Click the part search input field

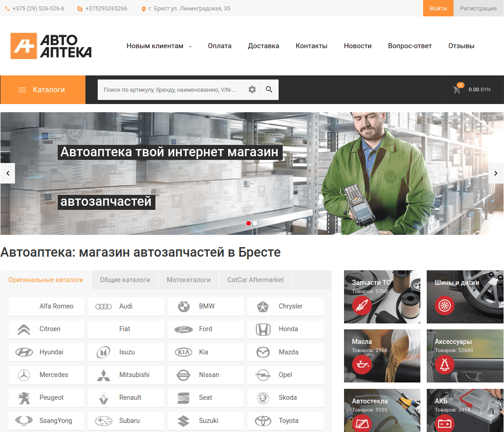click(170, 90)
